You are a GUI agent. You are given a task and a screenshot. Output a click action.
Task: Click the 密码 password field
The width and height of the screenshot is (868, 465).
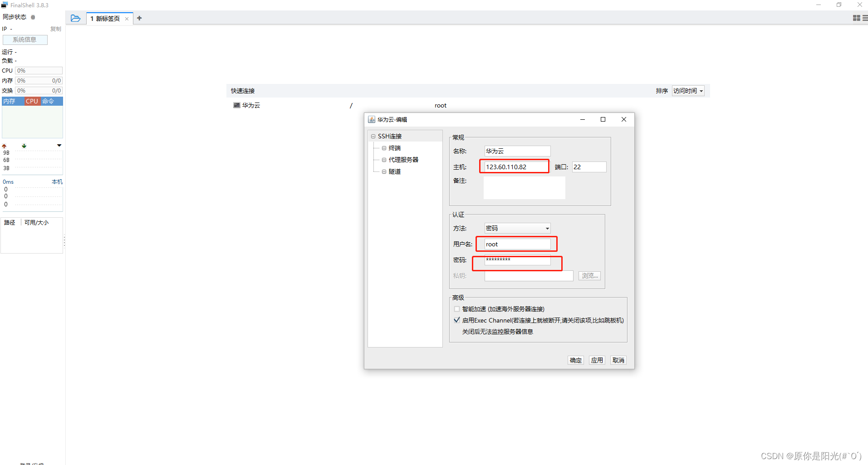click(x=517, y=260)
